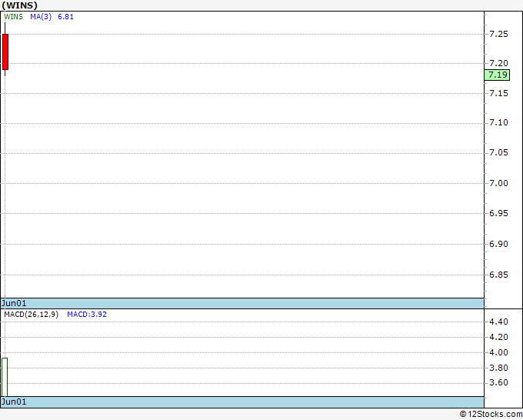Click the MACD(26,12,9) indicator label
This screenshot has height=420, width=523.
(31, 315)
